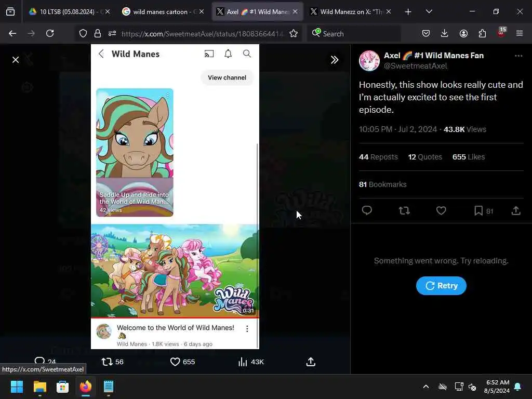This screenshot has height=399, width=532.
Task: Open the Windows Start menu
Action: tap(17, 387)
